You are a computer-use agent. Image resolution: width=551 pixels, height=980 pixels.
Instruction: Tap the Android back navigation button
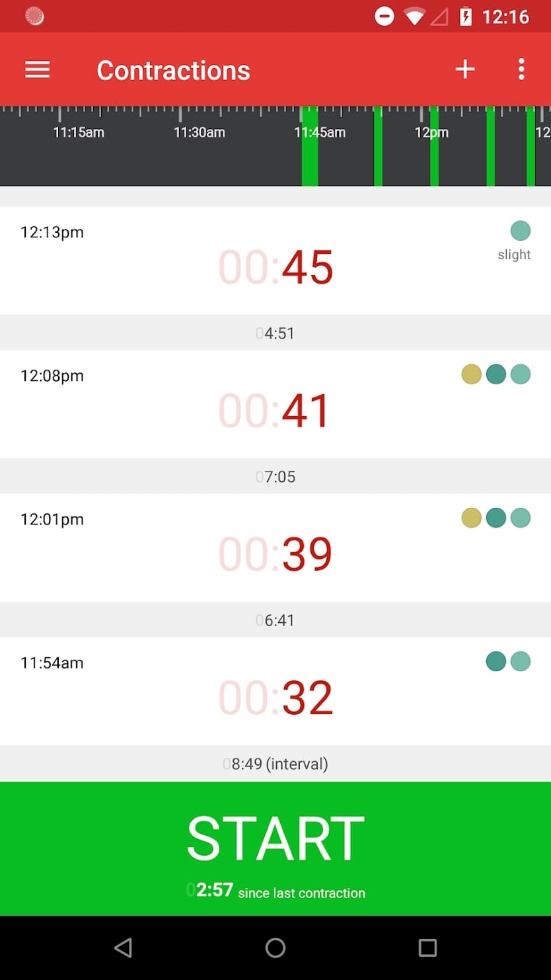(x=123, y=948)
